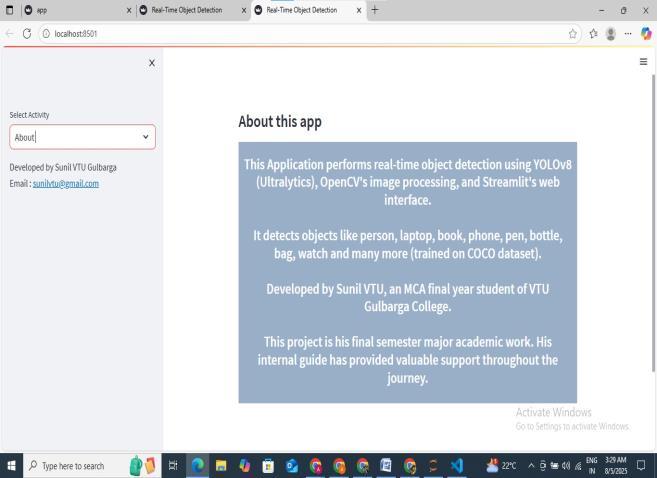The image size is (657, 478).
Task: Open the Windows notification center icon
Action: (641, 465)
